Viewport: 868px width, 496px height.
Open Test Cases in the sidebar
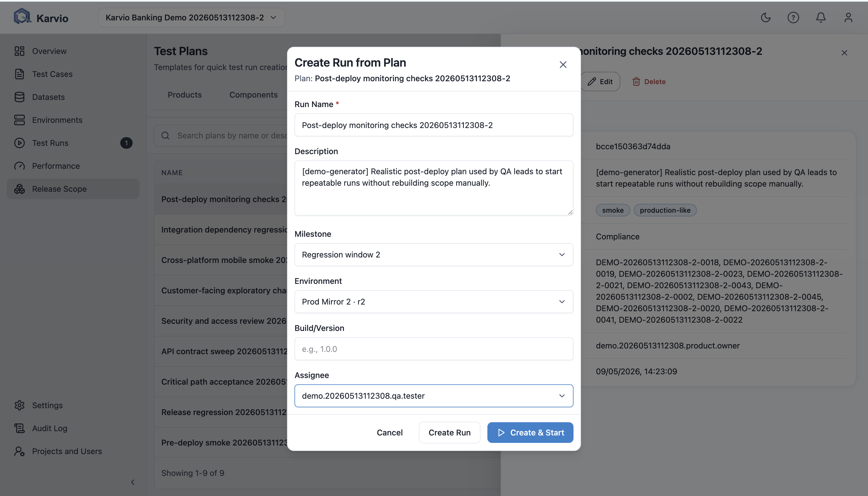point(73,74)
